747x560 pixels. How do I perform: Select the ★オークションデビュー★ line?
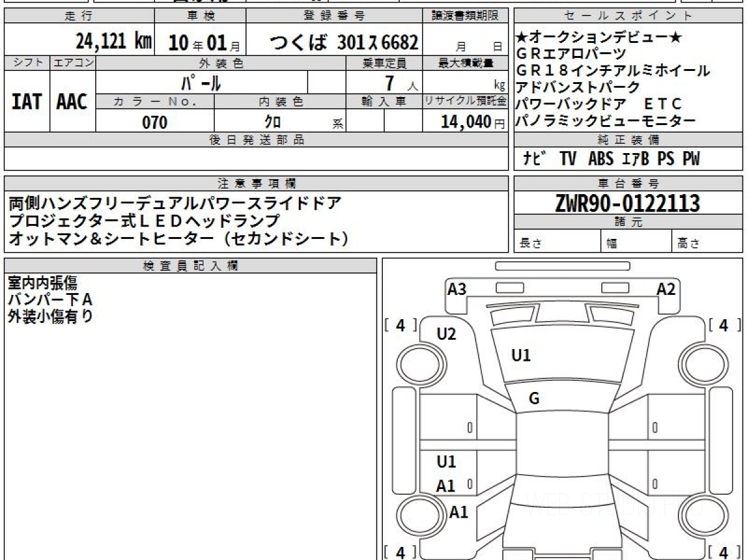click(599, 38)
